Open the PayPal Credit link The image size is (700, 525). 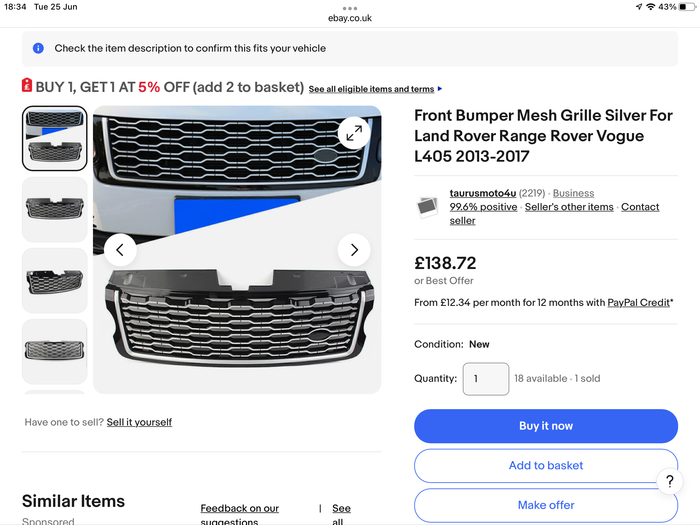pos(638,303)
